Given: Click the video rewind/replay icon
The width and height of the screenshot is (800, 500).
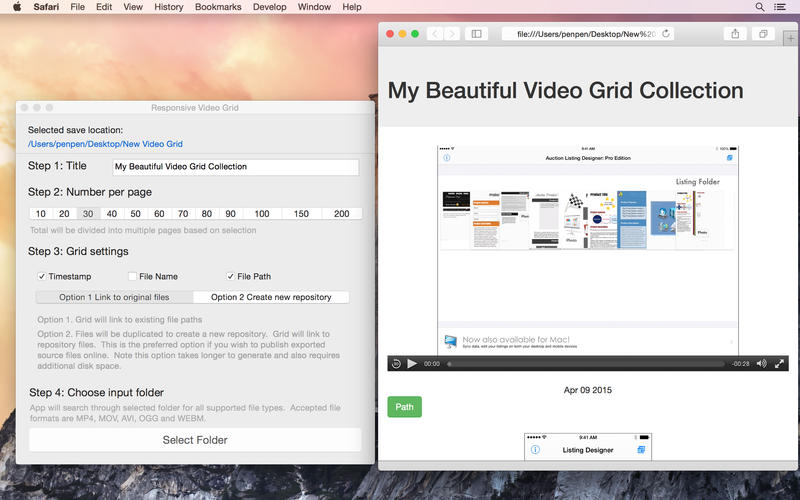Looking at the screenshot, I should coord(396,364).
